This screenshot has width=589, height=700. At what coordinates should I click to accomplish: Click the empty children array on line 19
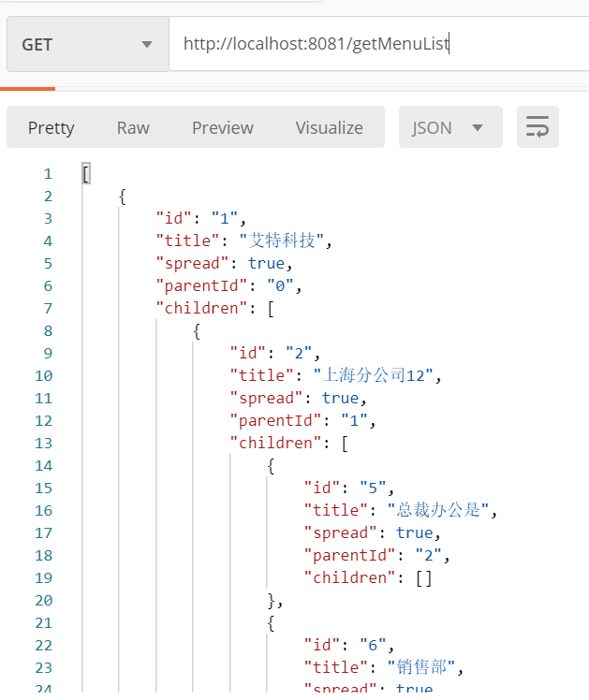pyautogui.click(x=424, y=578)
